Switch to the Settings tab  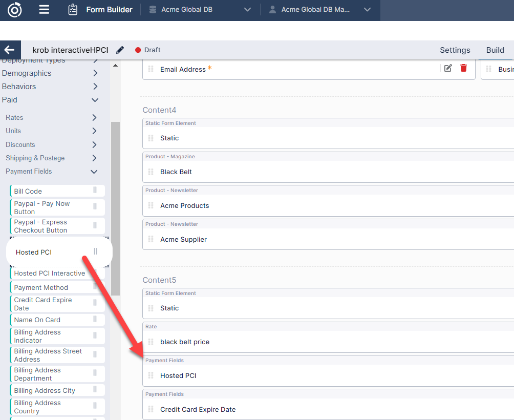point(455,50)
